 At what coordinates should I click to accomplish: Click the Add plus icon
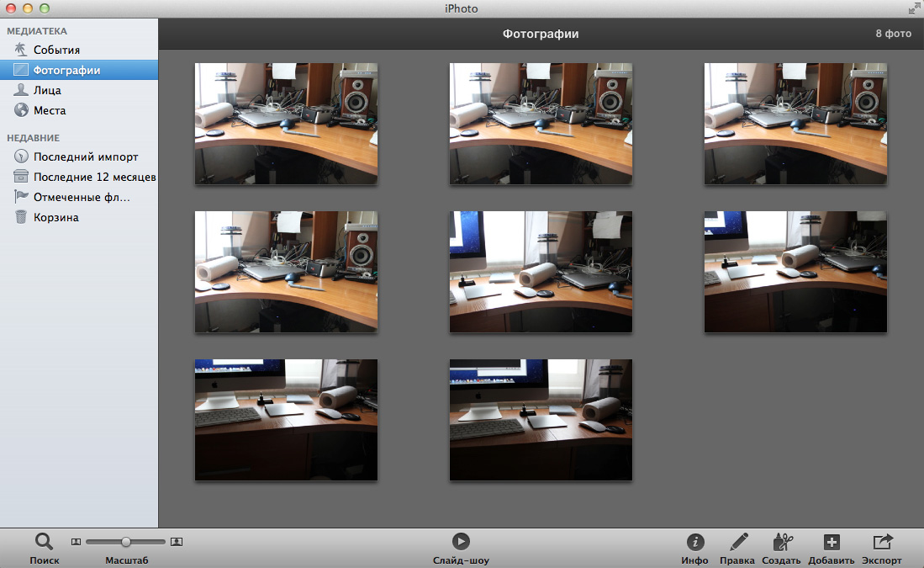coord(831,542)
